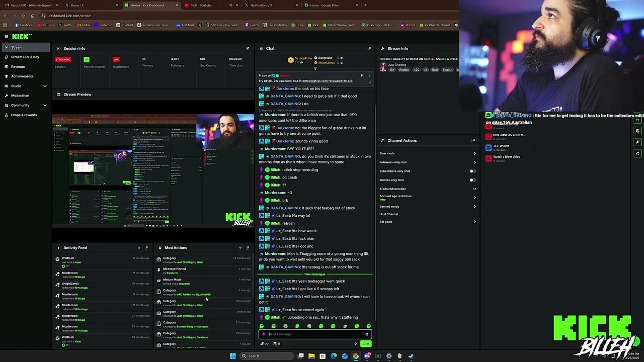Open Twitch bookmark
644x362 pixels.
click(252, 25)
